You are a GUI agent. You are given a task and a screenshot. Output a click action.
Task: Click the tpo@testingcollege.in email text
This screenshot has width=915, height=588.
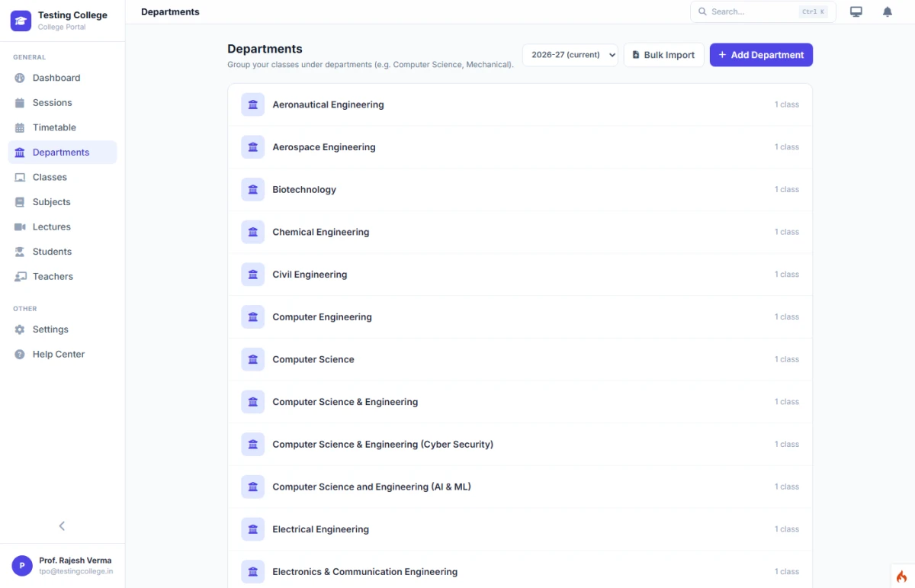[x=75, y=571]
